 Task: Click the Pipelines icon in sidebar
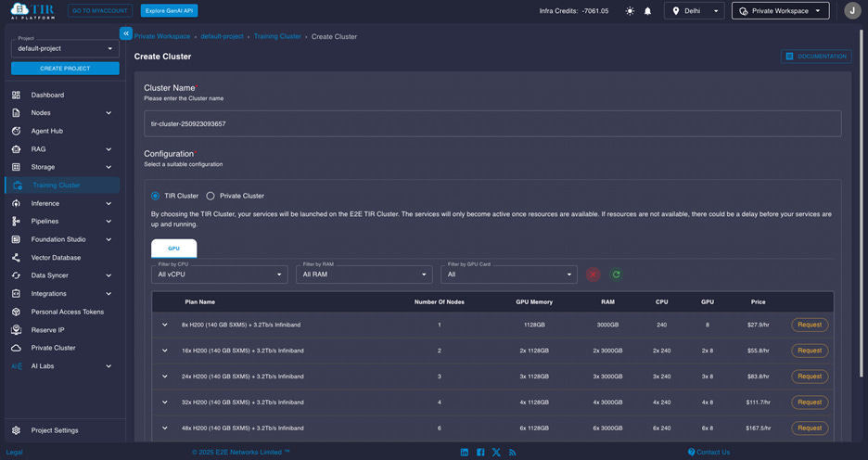pyautogui.click(x=16, y=222)
